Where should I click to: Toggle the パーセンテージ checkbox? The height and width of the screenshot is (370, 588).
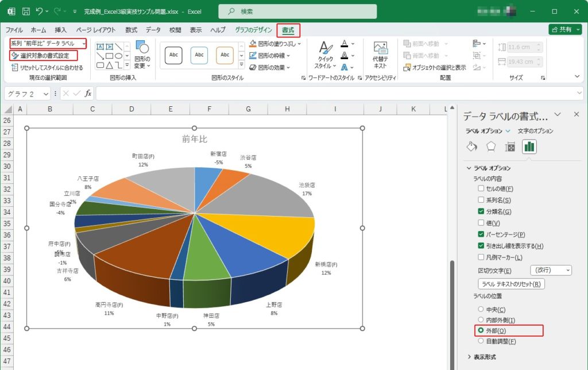point(481,234)
